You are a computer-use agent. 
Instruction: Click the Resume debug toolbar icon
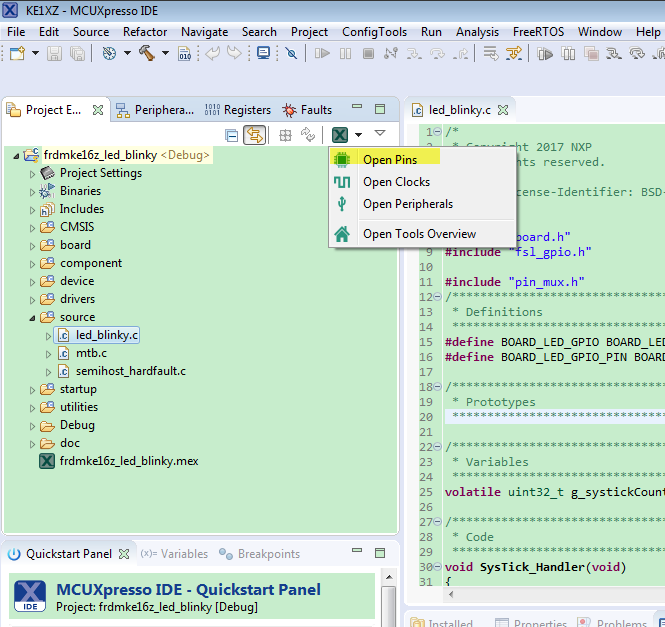pos(322,53)
